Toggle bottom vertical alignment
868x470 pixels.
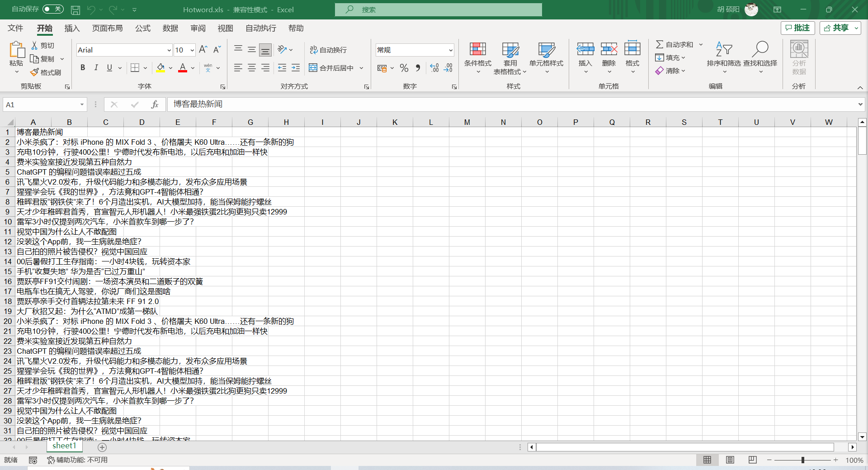265,50
